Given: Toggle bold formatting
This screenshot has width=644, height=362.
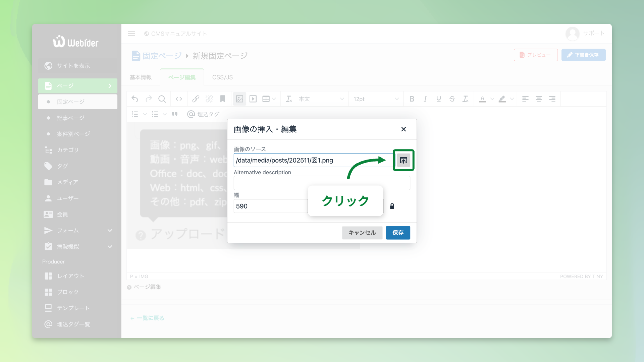Looking at the screenshot, I should click(412, 99).
